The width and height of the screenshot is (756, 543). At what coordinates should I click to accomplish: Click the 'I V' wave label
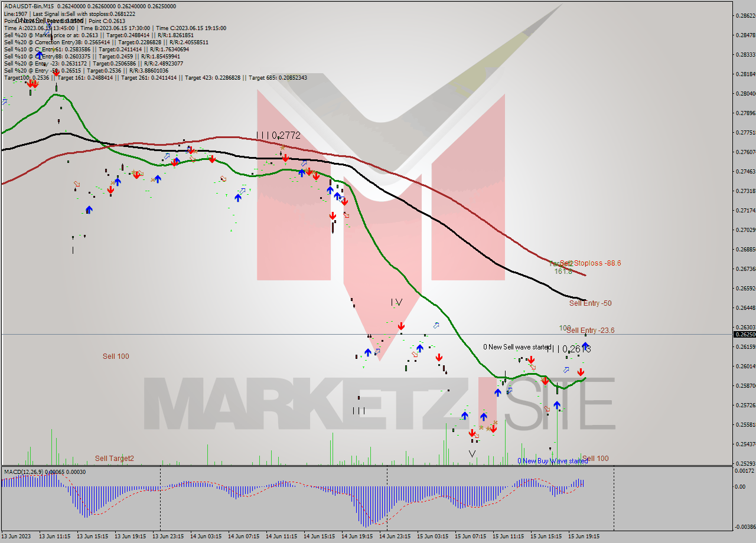coord(396,302)
